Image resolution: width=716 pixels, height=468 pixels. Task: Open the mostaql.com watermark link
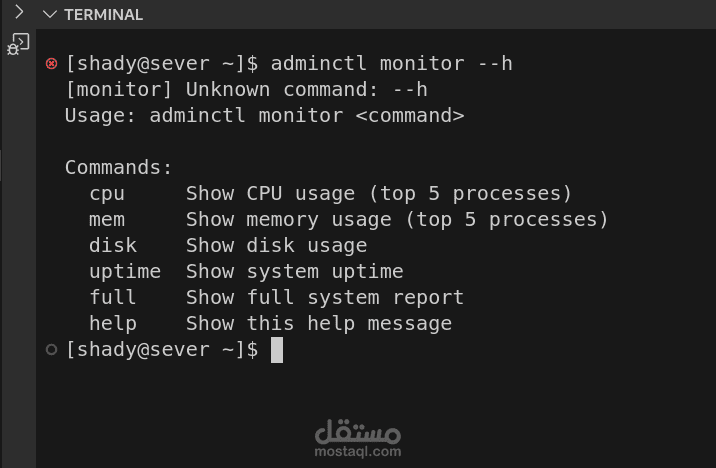(358, 452)
